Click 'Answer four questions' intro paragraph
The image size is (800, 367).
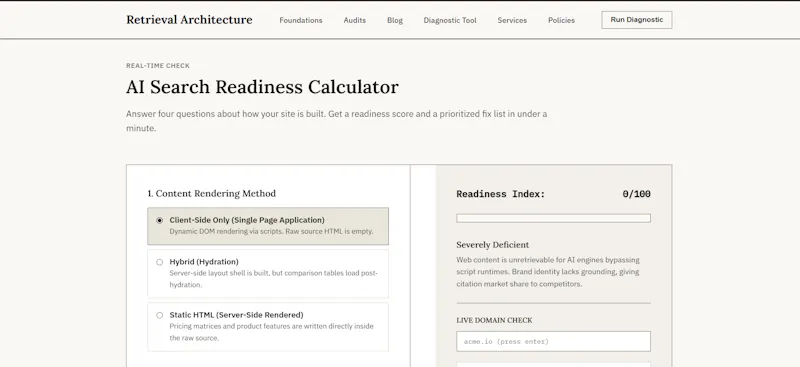point(336,121)
